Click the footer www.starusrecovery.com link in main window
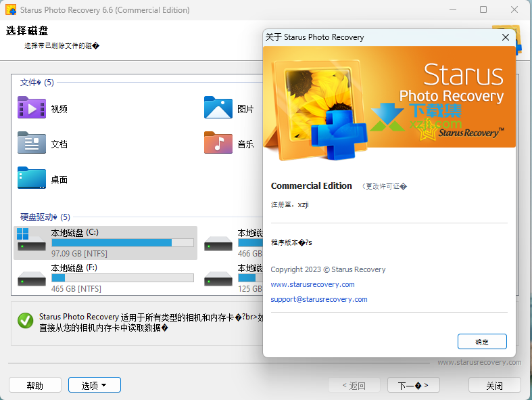Image resolution: width=532 pixels, height=400 pixels. point(479,362)
